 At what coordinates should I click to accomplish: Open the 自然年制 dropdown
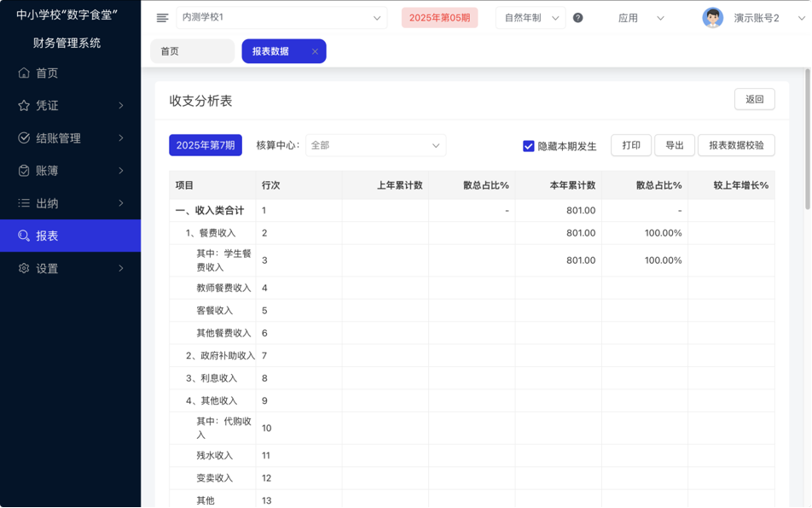click(531, 18)
